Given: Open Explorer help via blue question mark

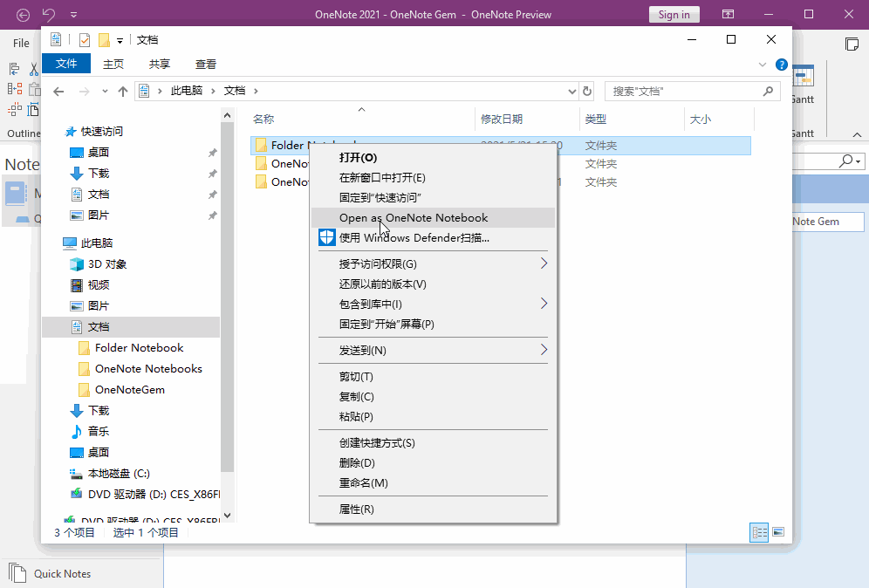Looking at the screenshot, I should pos(782,65).
